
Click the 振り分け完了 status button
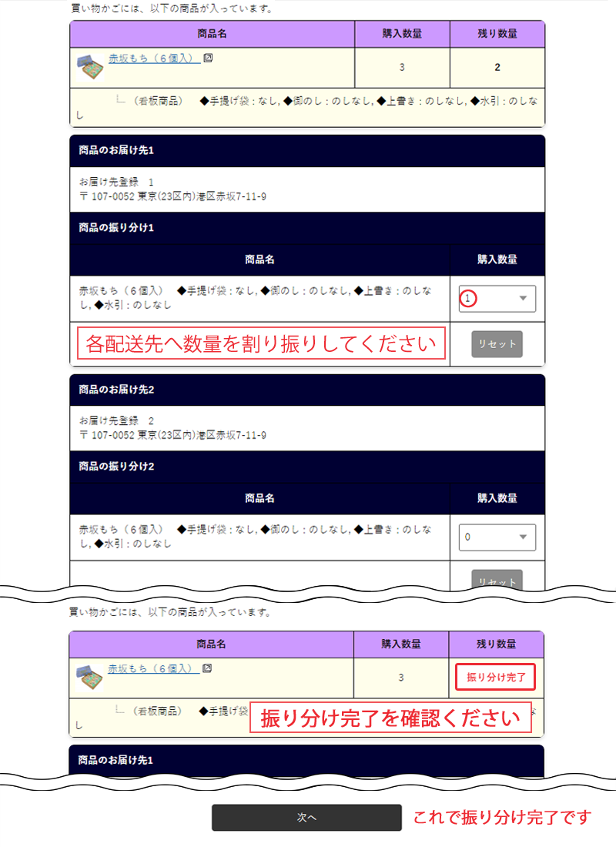tap(495, 677)
